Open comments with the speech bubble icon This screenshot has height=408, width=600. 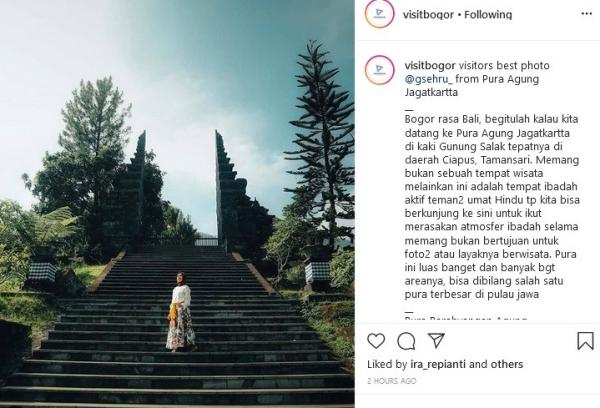[x=406, y=341]
